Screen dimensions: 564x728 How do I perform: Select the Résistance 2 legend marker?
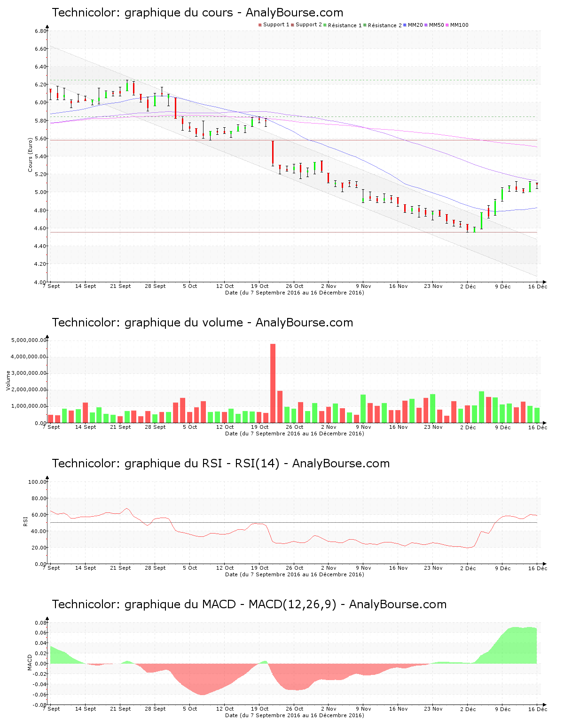(364, 25)
